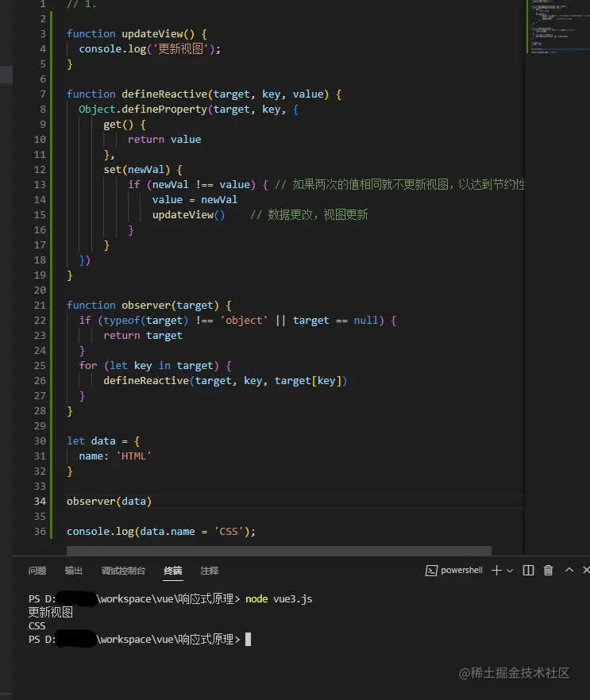Click 'set(newVal)' on line 12
The height and width of the screenshot is (700, 590).
click(137, 170)
